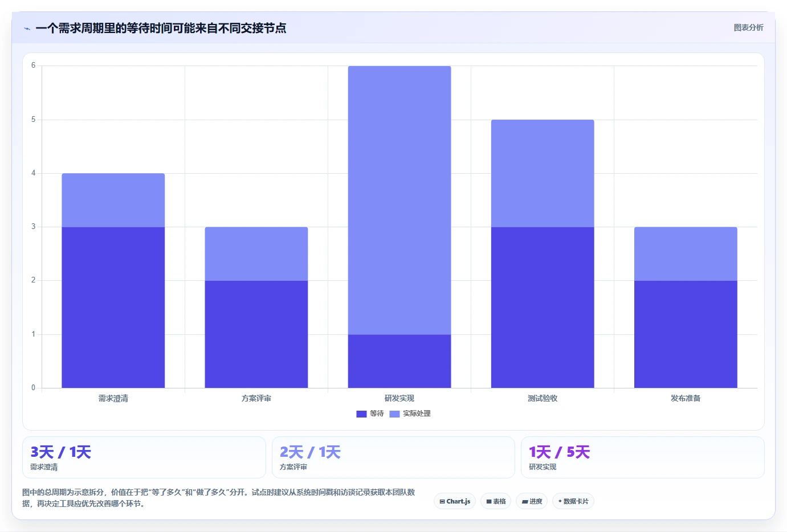Viewport: 787px width, 532px height.
Task: Click the light 实际处理 segment of 需求澄清 bar
Action: [x=113, y=200]
